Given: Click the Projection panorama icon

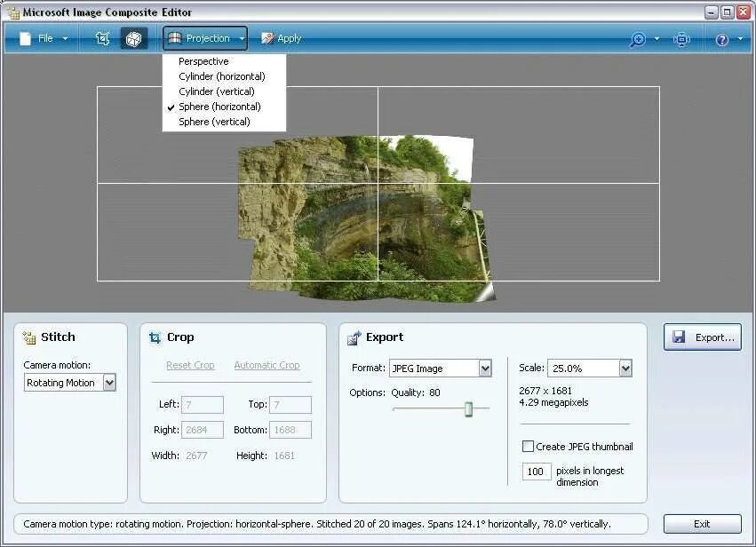Looking at the screenshot, I should point(174,38).
